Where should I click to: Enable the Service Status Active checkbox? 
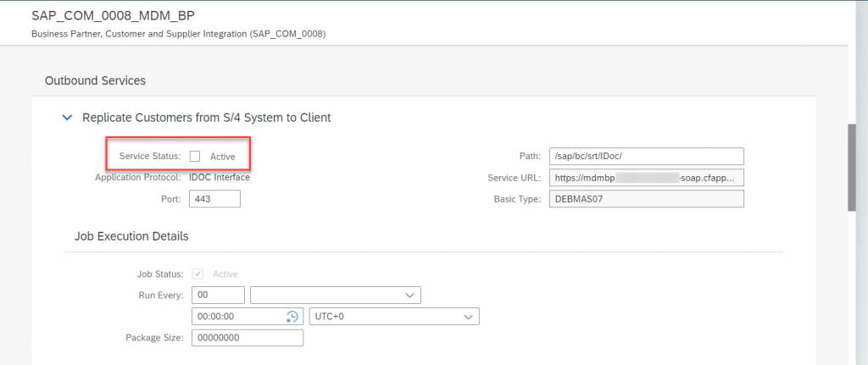195,157
